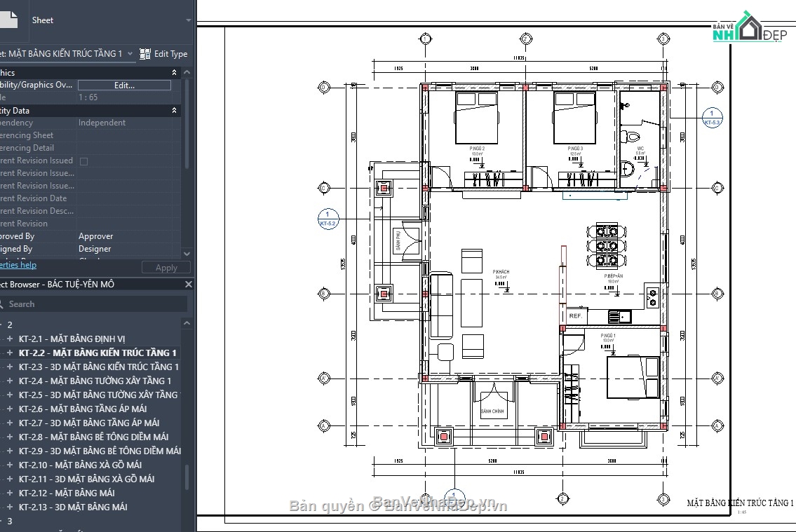Select the P.KHÁCH room label
Viewport: 796px width, 532px height.
click(501, 272)
